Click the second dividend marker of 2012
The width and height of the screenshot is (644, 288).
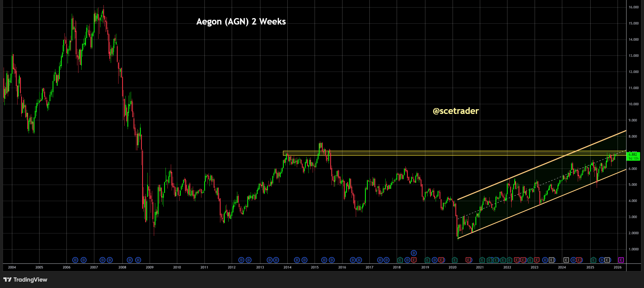pyautogui.click(x=248, y=260)
